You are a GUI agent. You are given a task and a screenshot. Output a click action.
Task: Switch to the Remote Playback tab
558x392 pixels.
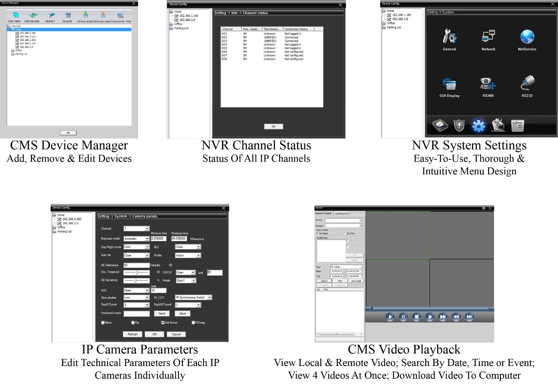(x=323, y=213)
